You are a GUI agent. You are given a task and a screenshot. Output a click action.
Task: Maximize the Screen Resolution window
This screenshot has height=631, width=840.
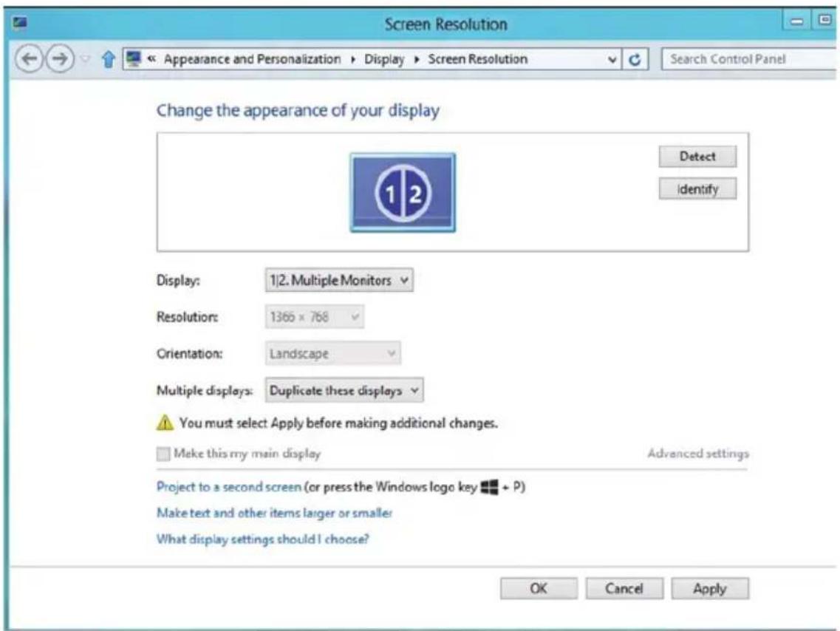coord(824,21)
